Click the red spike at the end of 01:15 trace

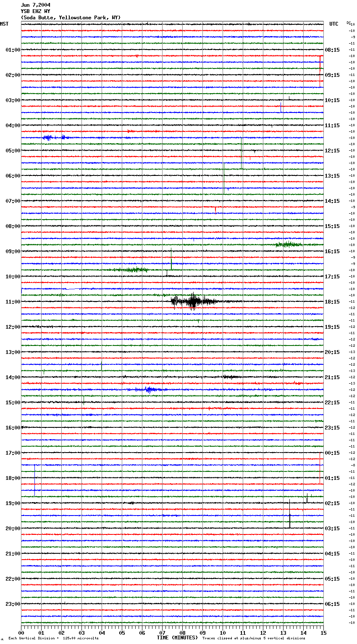click(x=320, y=64)
